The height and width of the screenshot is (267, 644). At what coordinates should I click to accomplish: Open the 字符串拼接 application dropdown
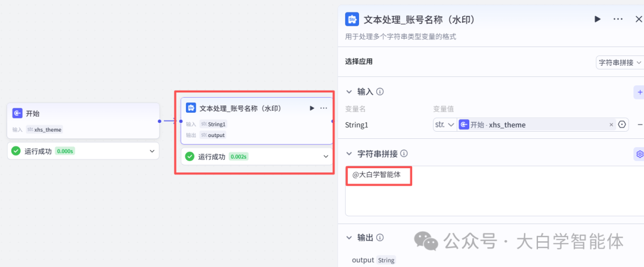[x=620, y=63]
